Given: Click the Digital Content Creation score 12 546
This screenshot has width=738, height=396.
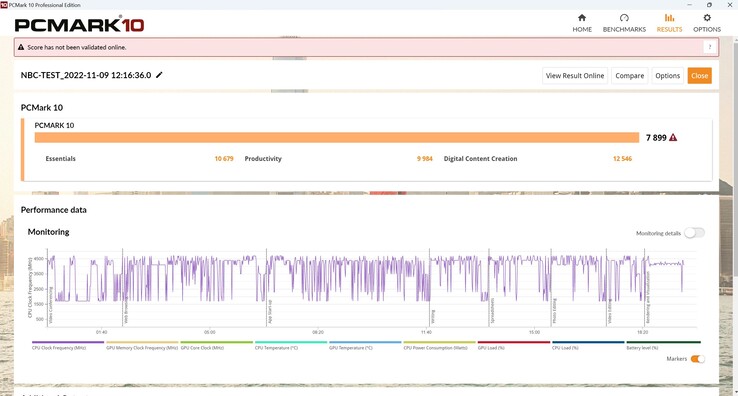Looking at the screenshot, I should click(x=622, y=159).
